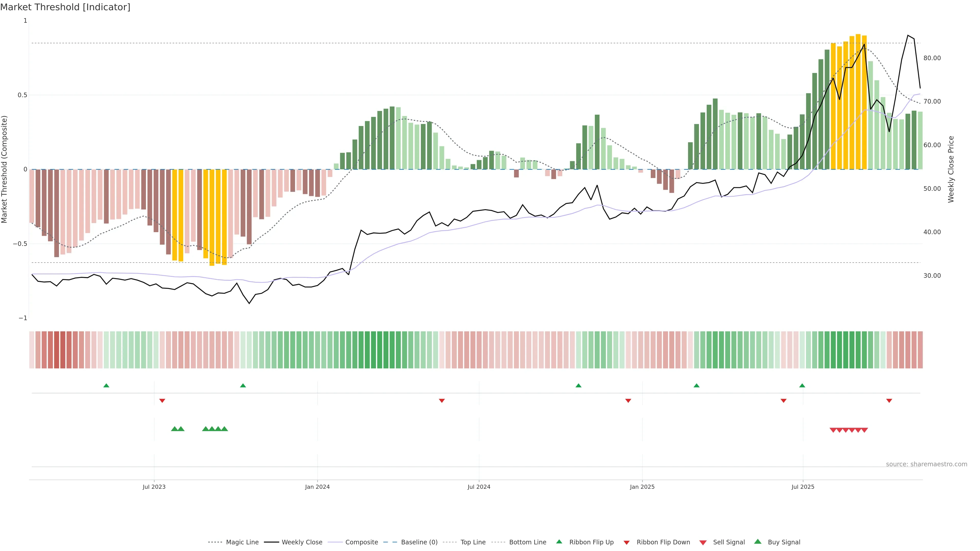Viewport: 980px width, 551px height.
Task: Click the Ribbon Flip Down legend triangle icon
Action: point(627,543)
